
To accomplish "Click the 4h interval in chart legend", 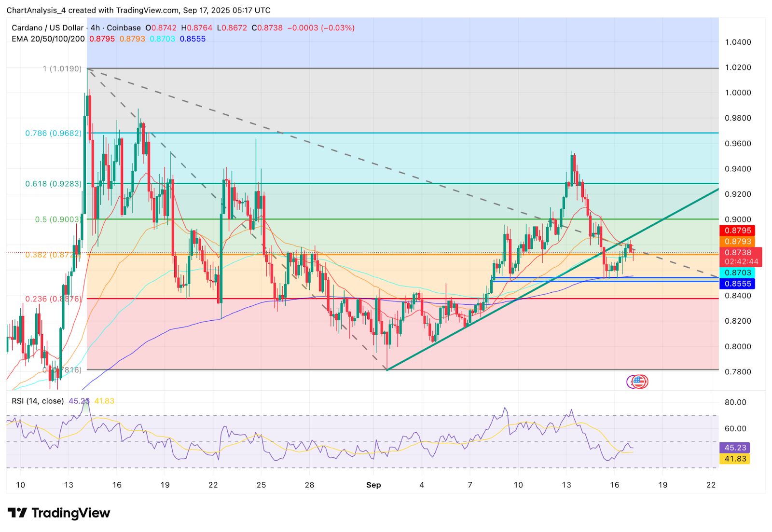I will [x=95, y=28].
